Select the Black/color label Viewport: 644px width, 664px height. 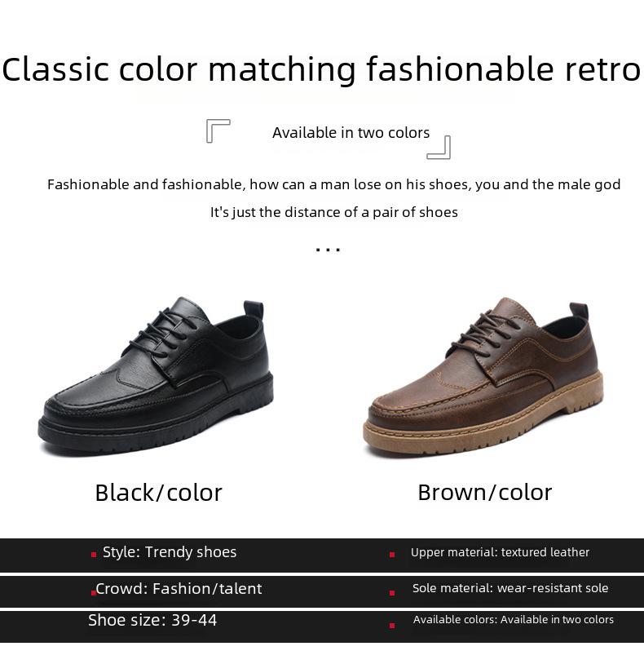(x=159, y=493)
